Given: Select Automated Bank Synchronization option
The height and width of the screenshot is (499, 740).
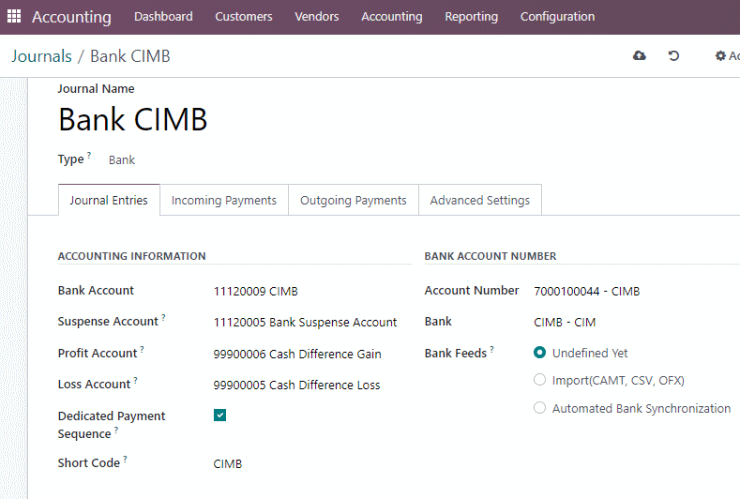Looking at the screenshot, I should tap(539, 407).
